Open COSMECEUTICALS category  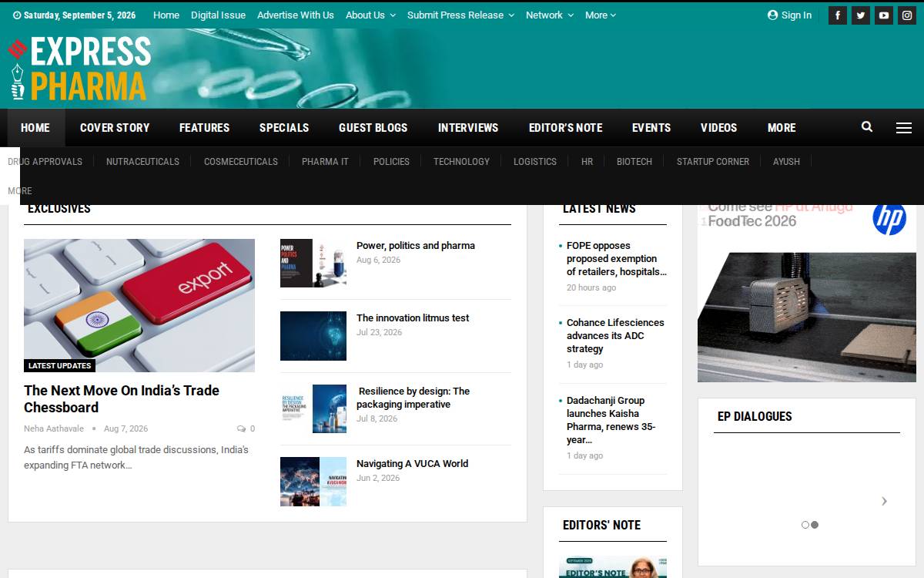click(241, 161)
